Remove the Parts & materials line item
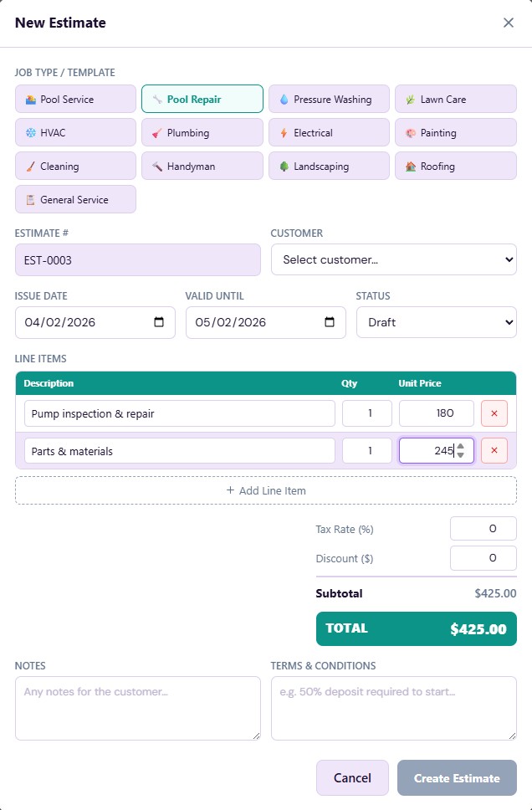 click(x=494, y=450)
